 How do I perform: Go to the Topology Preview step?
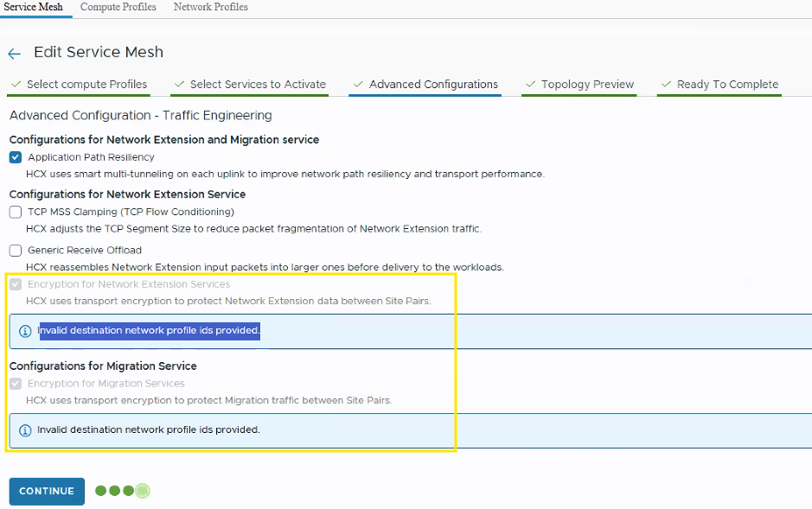587,85
